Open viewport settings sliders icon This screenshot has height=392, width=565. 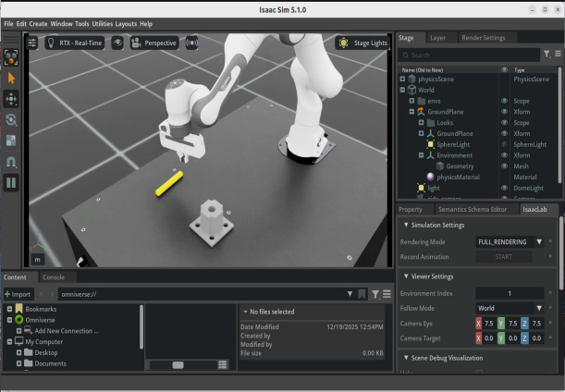(x=32, y=43)
